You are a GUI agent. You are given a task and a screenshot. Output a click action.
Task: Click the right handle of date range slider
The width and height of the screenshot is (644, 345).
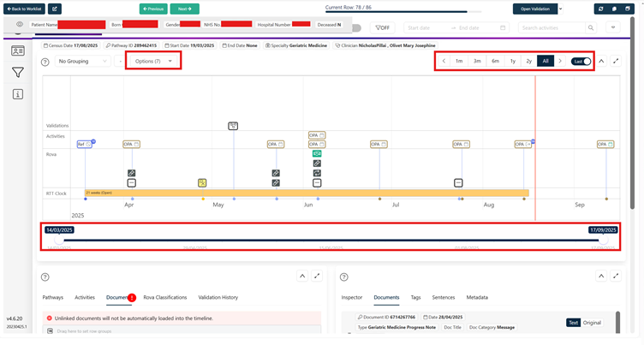603,241
